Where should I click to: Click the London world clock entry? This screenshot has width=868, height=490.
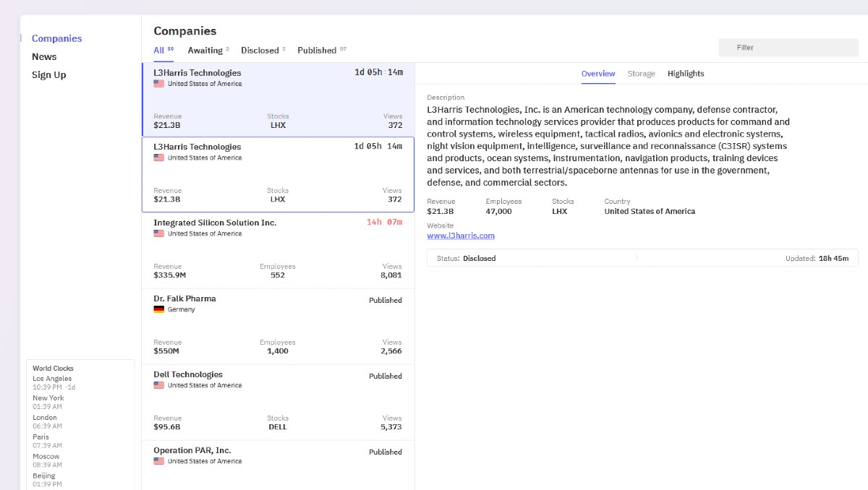[47, 422]
